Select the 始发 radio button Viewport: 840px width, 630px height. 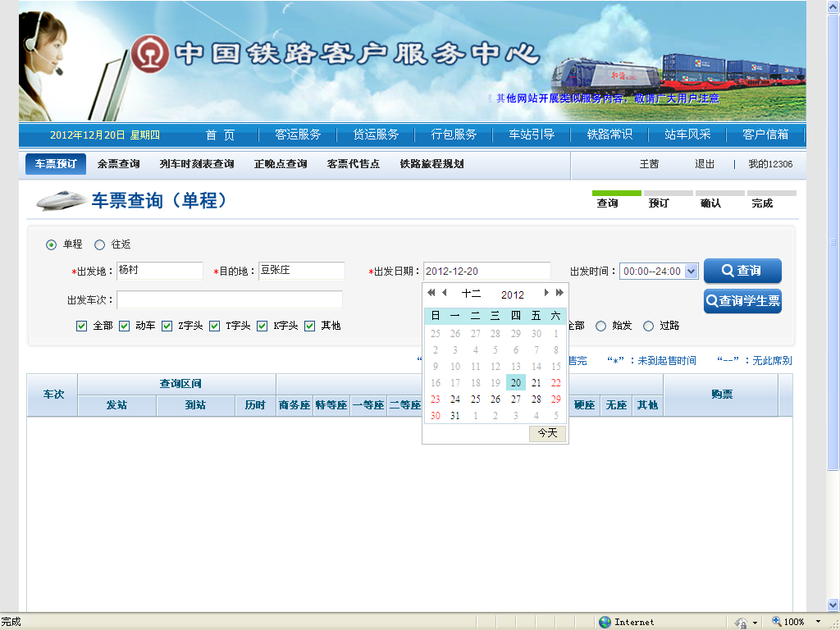[601, 326]
